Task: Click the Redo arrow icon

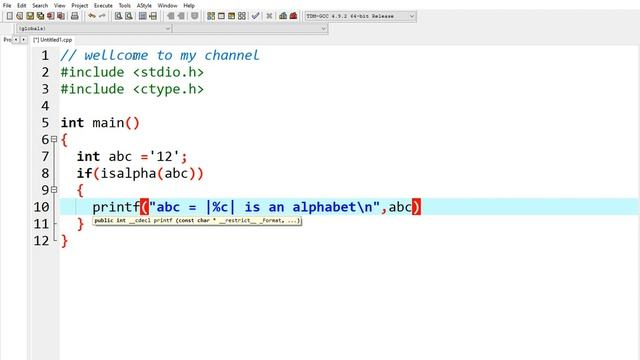Action: click(102, 16)
